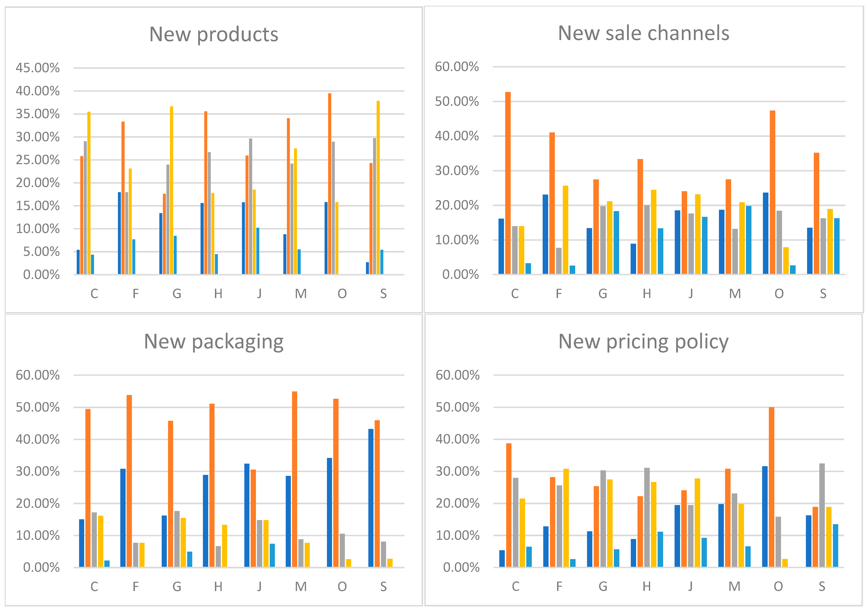Select dark blue bar for S in New packaging

pyautogui.click(x=371, y=498)
